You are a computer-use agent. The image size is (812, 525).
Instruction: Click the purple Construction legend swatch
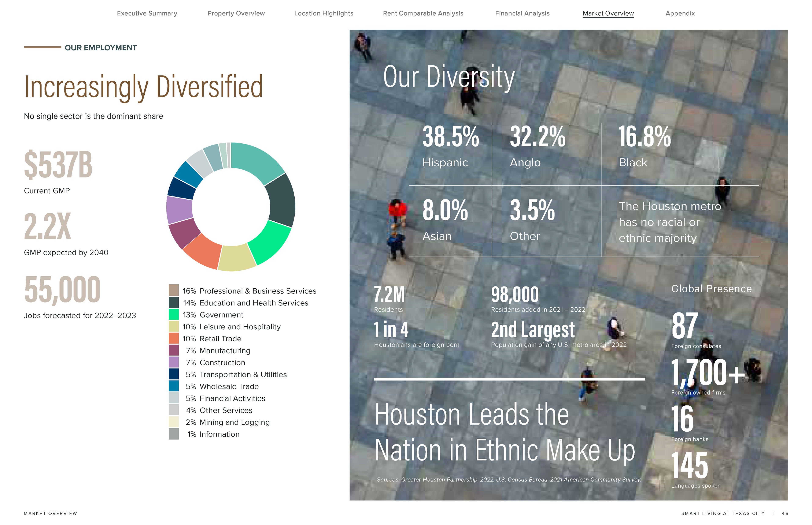point(174,362)
